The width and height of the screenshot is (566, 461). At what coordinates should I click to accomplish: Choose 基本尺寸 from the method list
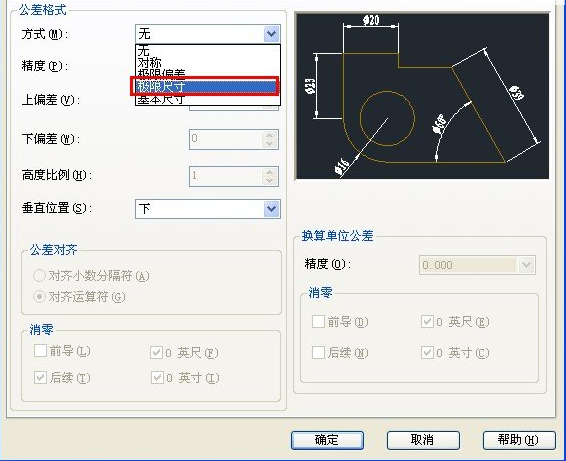click(x=208, y=100)
